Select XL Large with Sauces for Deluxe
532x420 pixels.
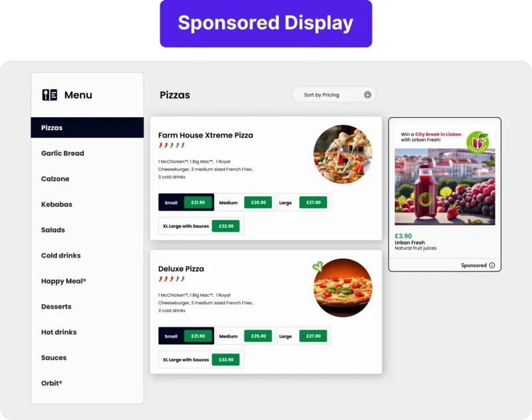point(201,359)
